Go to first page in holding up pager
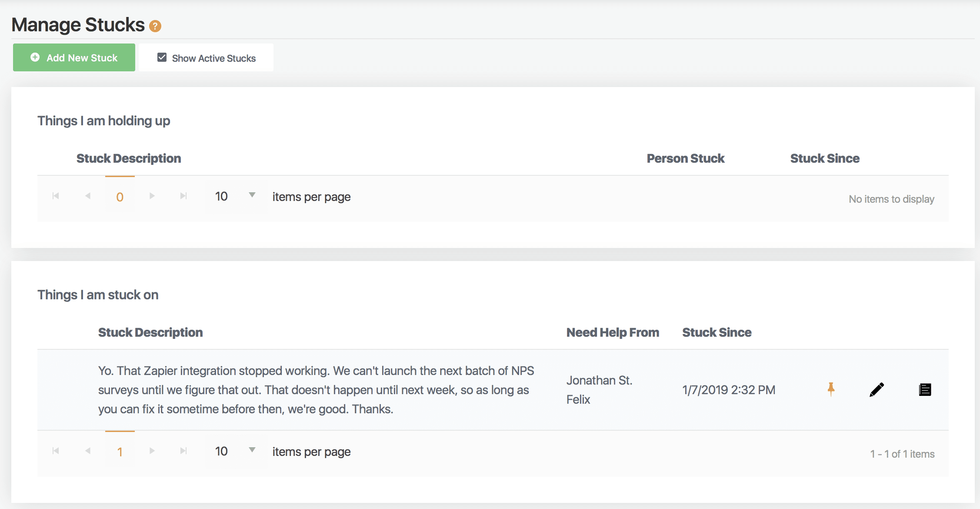This screenshot has width=980, height=509. 56,196
